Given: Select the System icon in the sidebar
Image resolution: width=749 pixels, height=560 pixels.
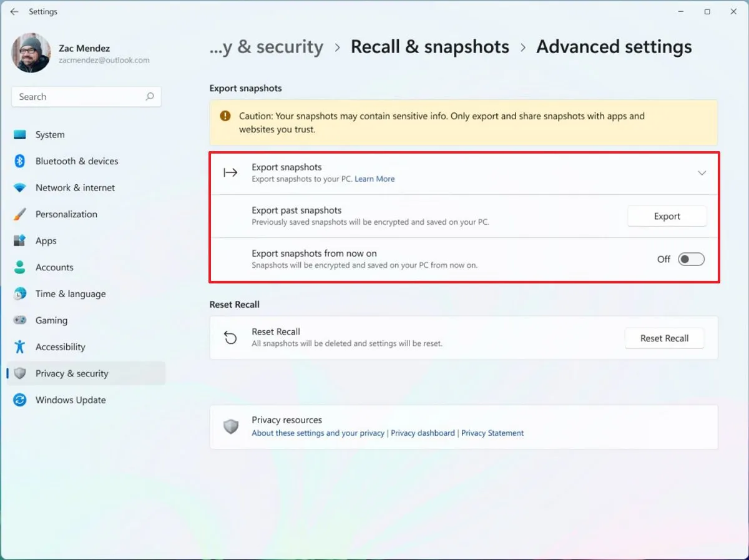Looking at the screenshot, I should point(20,134).
